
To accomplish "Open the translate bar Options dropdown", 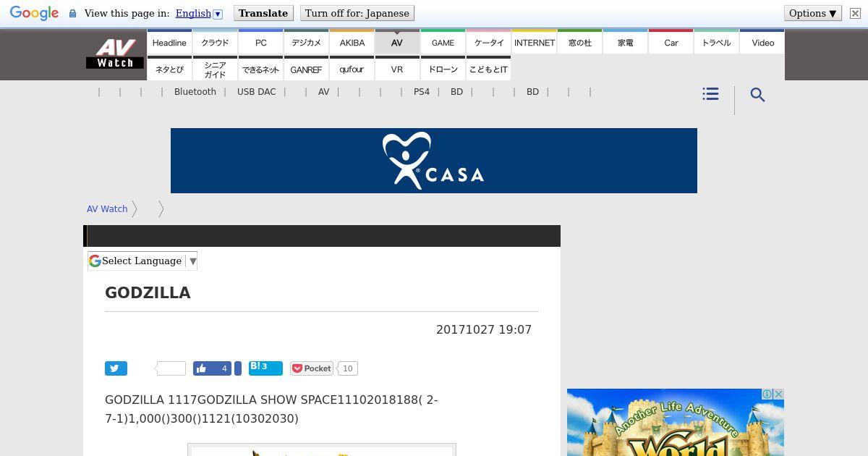I will (813, 13).
